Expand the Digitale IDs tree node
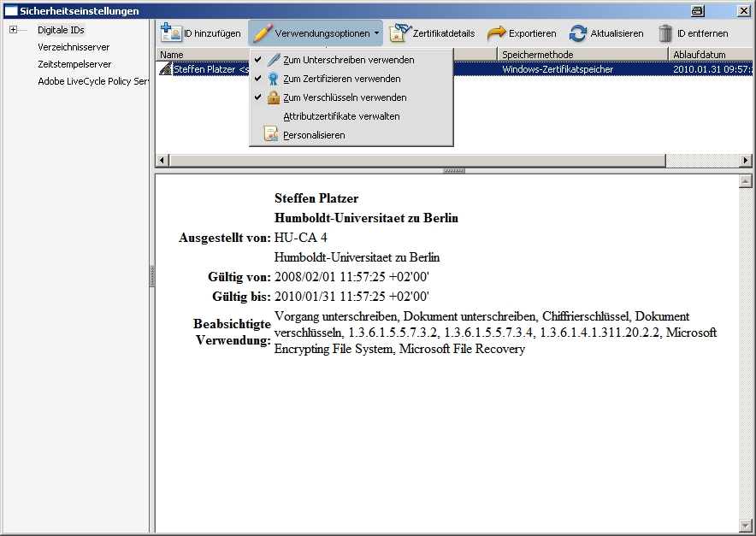The image size is (756, 536). pos(14,30)
